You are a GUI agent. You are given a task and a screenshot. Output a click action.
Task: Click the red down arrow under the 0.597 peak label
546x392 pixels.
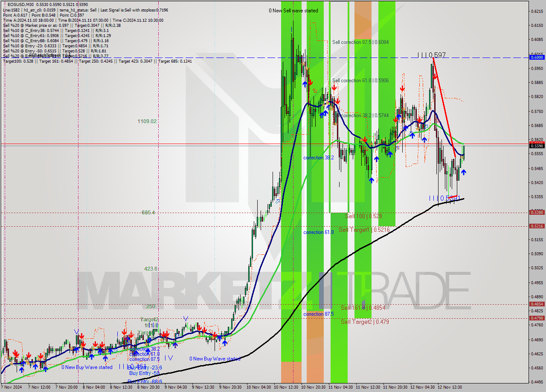[x=435, y=76]
